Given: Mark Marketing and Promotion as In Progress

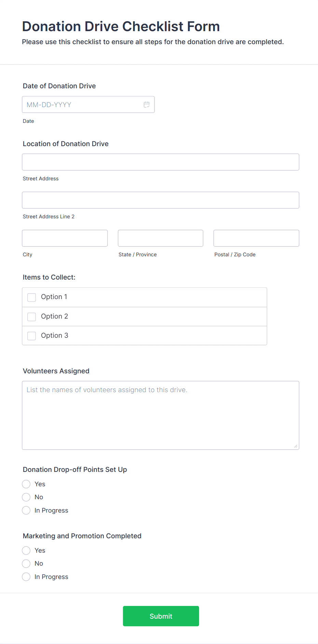Looking at the screenshot, I should [x=26, y=577].
